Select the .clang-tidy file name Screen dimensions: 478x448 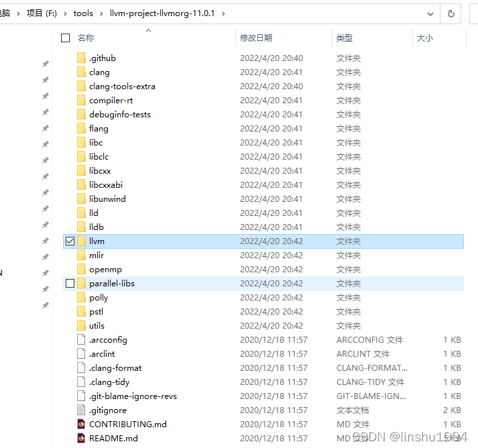109,382
